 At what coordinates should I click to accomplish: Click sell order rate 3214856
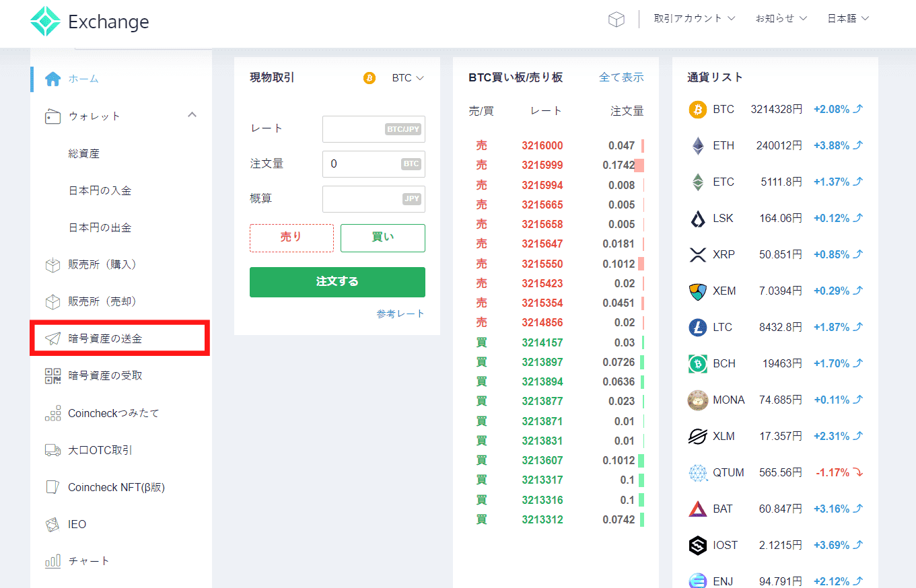tap(542, 322)
